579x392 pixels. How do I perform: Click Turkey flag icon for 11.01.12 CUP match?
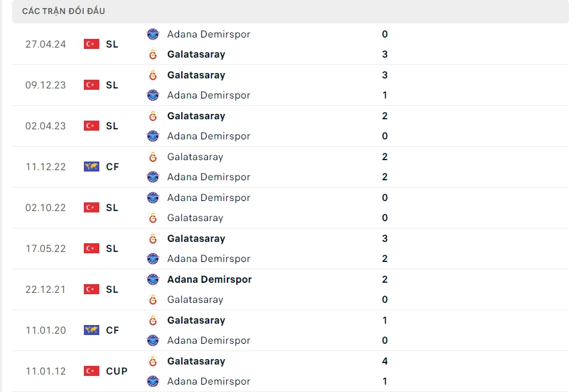pyautogui.click(x=91, y=371)
